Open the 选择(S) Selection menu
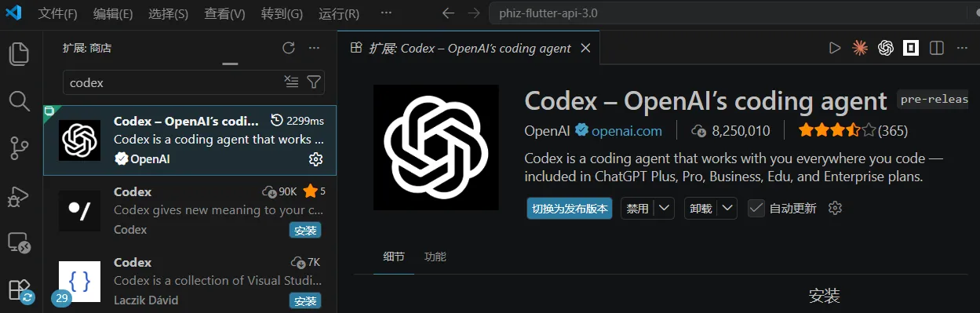 [x=168, y=13]
